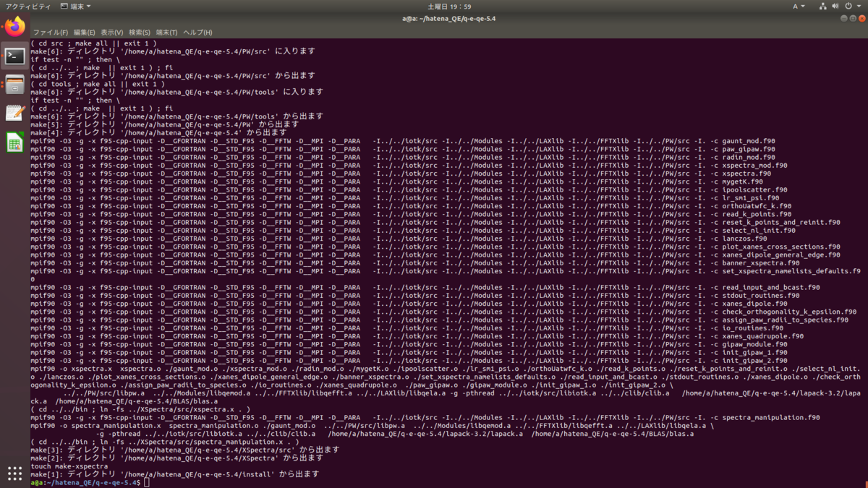The image size is (868, 488).
Task: Click the power icon in the top bar
Action: point(848,7)
